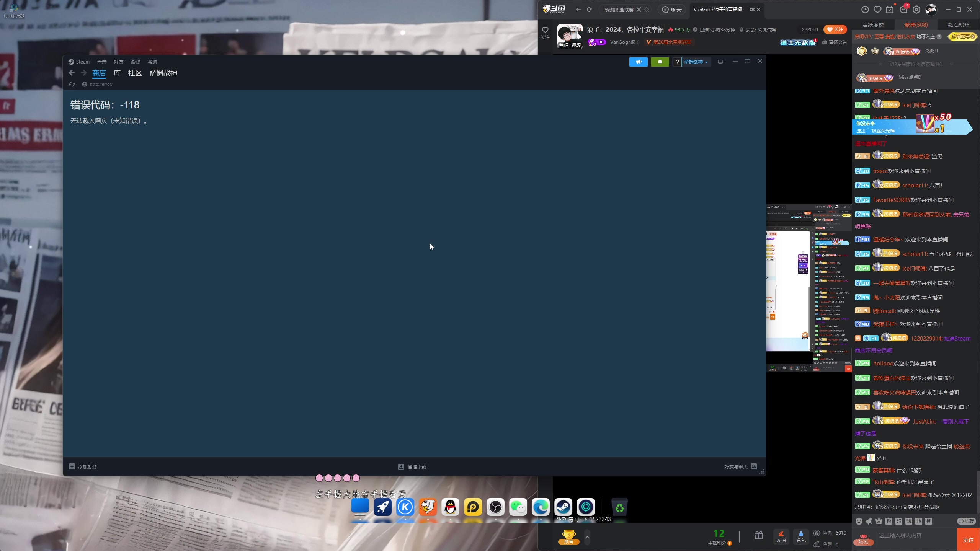Toggle the 热 chat filter
Image resolution: width=980 pixels, height=551 pixels.
pyautogui.click(x=919, y=521)
